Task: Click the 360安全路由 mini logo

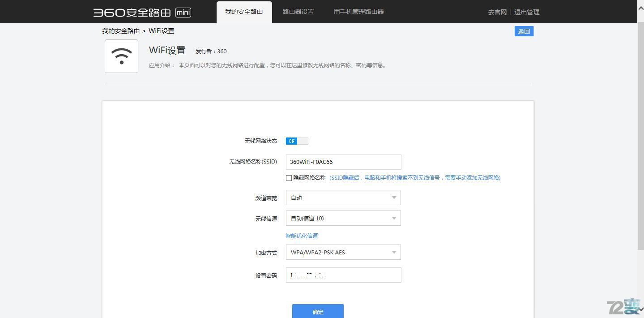Action: pyautogui.click(x=141, y=12)
